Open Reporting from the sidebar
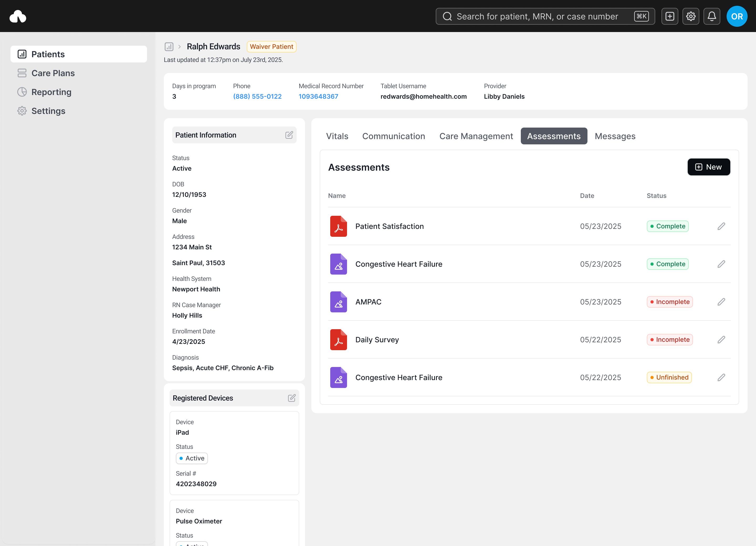Screen dimensions: 756x546 pos(51,92)
